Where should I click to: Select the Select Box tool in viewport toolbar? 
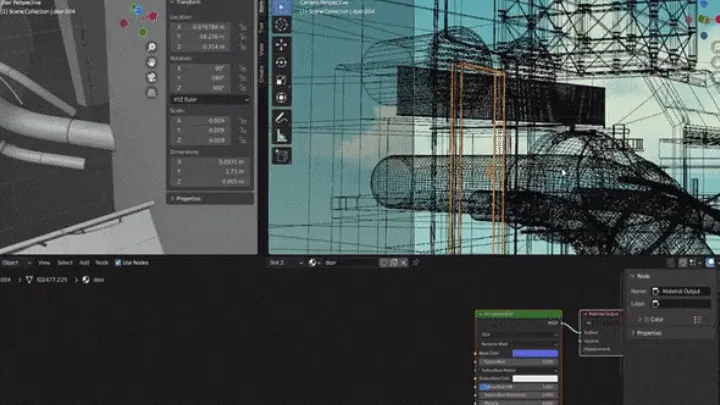pos(281,7)
